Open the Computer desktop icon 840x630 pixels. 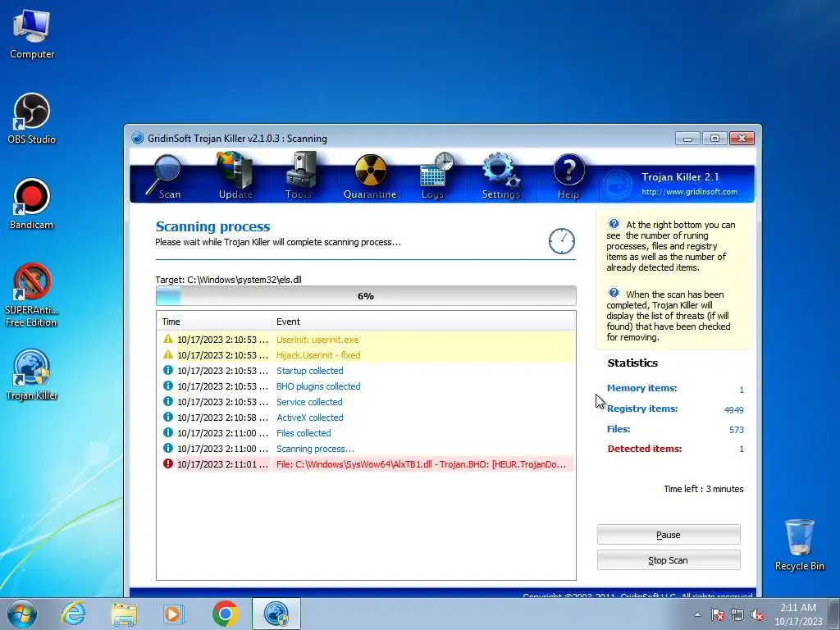(32, 33)
